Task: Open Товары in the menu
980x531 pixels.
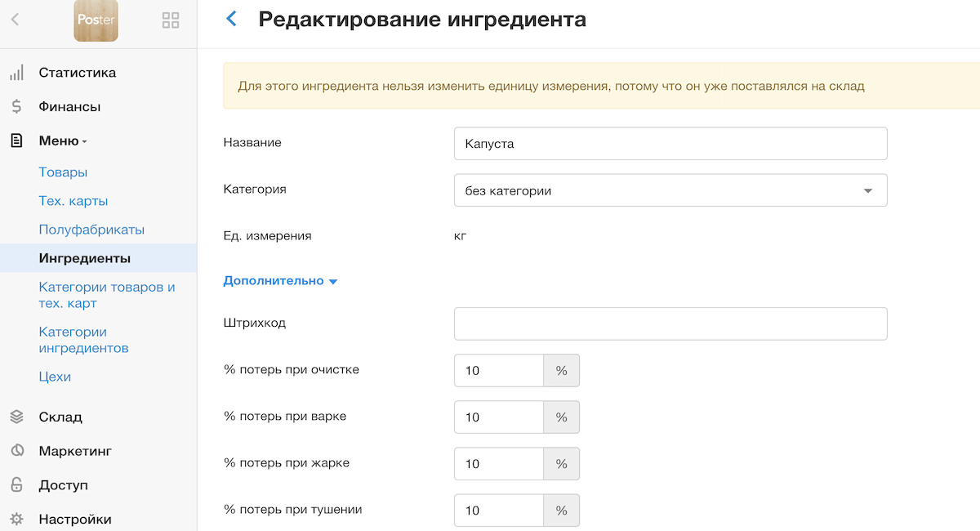Action: [63, 172]
